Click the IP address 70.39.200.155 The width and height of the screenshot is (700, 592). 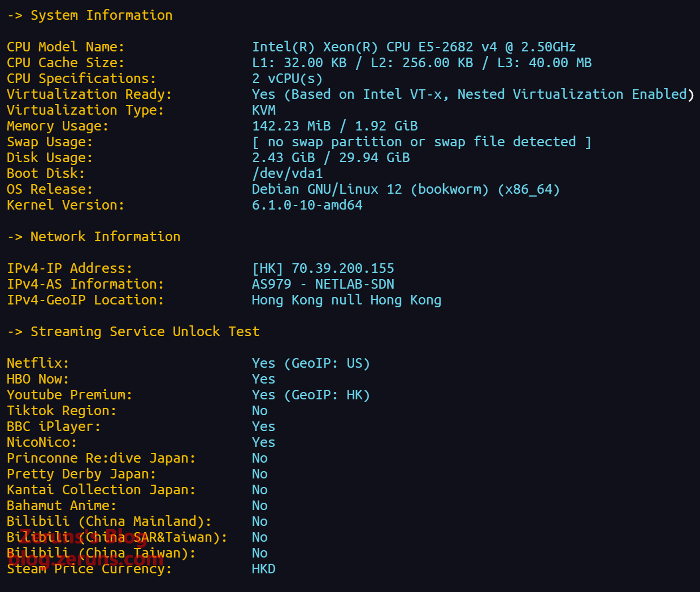[x=342, y=268]
